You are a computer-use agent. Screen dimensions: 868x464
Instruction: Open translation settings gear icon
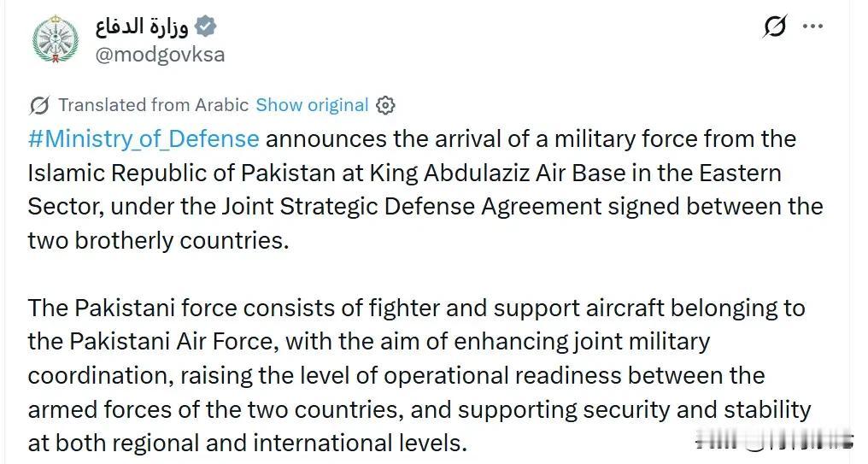pyautogui.click(x=385, y=105)
